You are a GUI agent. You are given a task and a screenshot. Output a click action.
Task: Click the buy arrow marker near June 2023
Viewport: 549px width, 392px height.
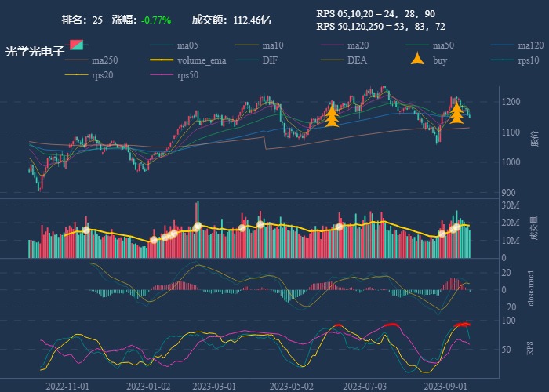(x=332, y=117)
